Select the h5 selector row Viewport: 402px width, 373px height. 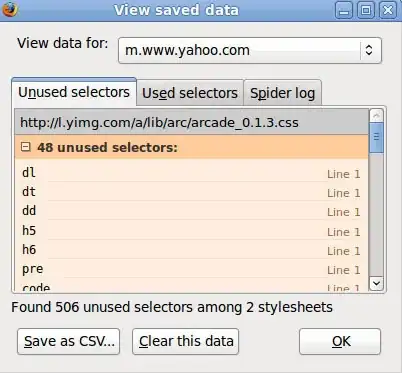pos(192,231)
